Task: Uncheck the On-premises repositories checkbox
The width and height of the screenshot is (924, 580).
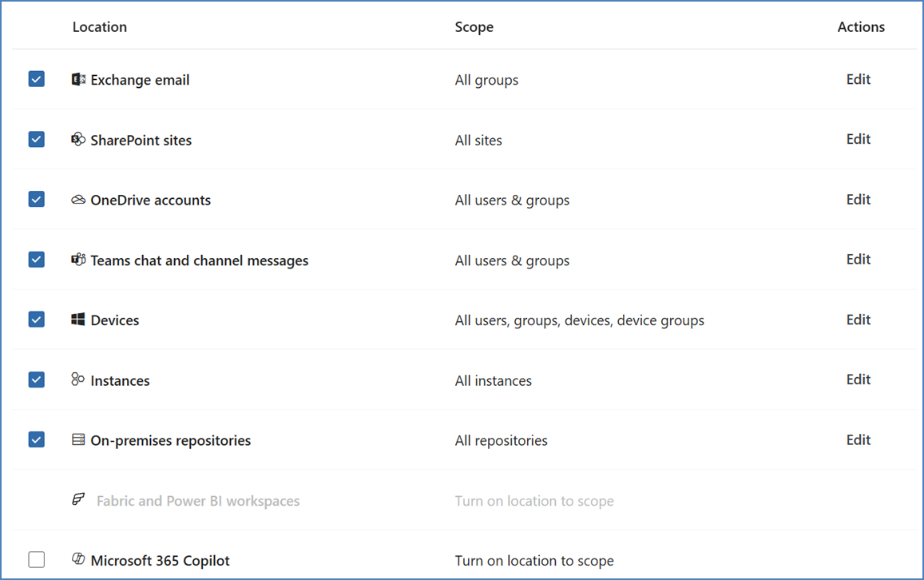Action: (37, 439)
